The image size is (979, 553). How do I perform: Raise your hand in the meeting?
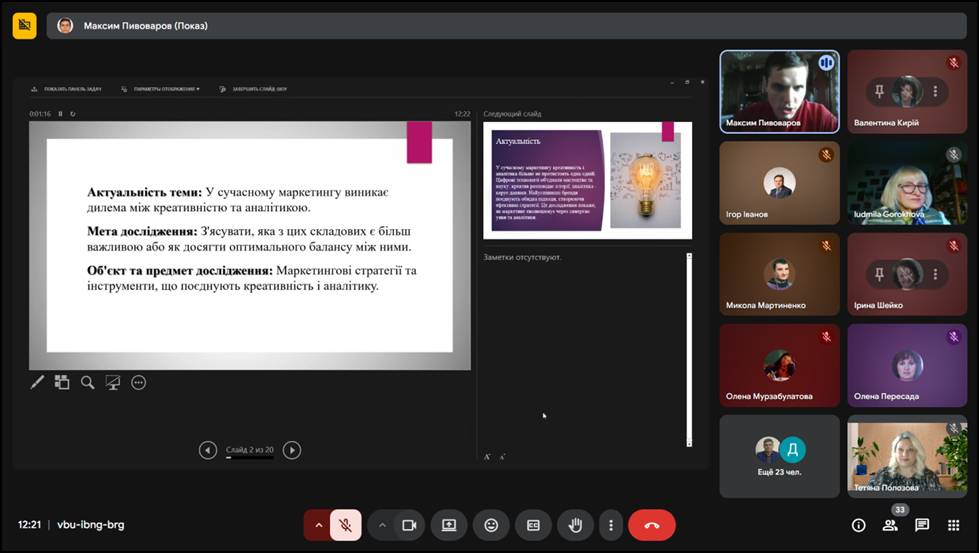pos(576,525)
